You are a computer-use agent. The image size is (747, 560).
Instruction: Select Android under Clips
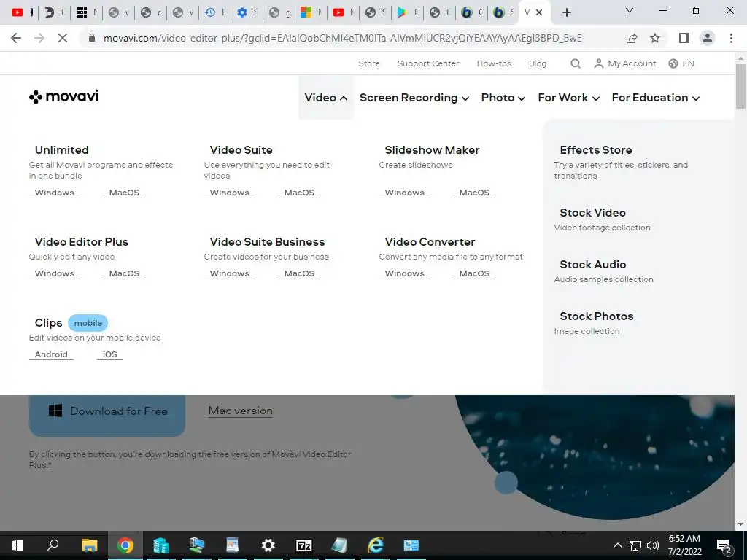[51, 354]
